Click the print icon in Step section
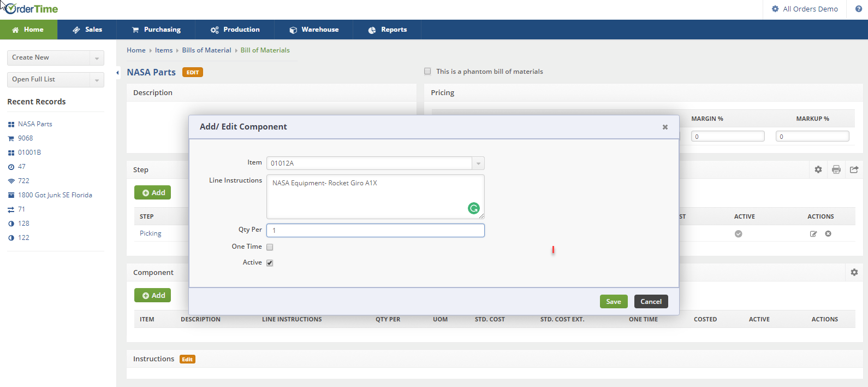868x387 pixels. click(836, 169)
